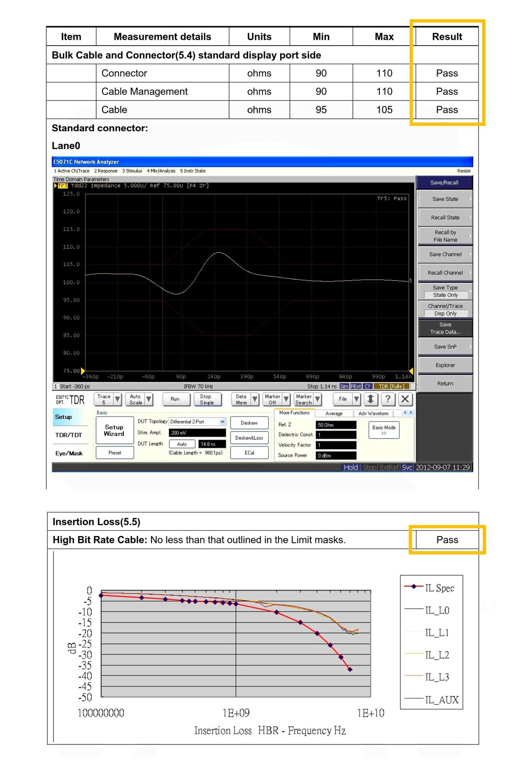Viewport: 532px width, 764px height.
Task: Open the 4 Mkr/Analysis menu
Action: tap(161, 171)
